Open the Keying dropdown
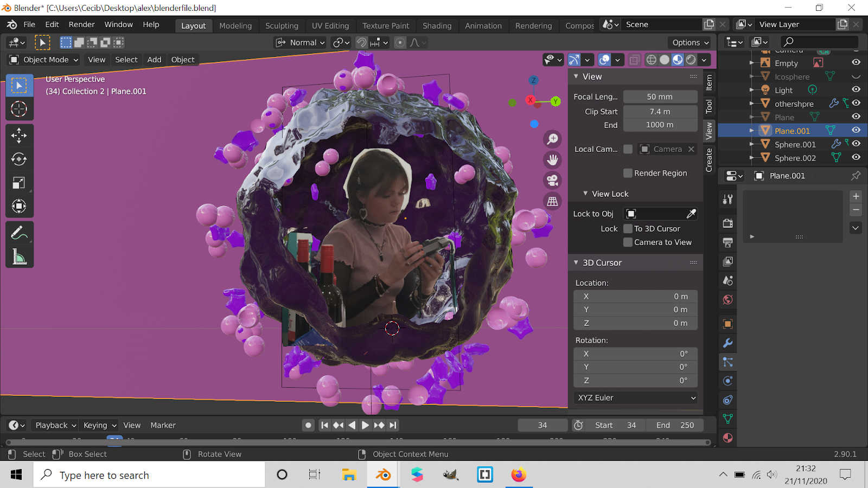This screenshot has height=488, width=868. click(x=100, y=425)
